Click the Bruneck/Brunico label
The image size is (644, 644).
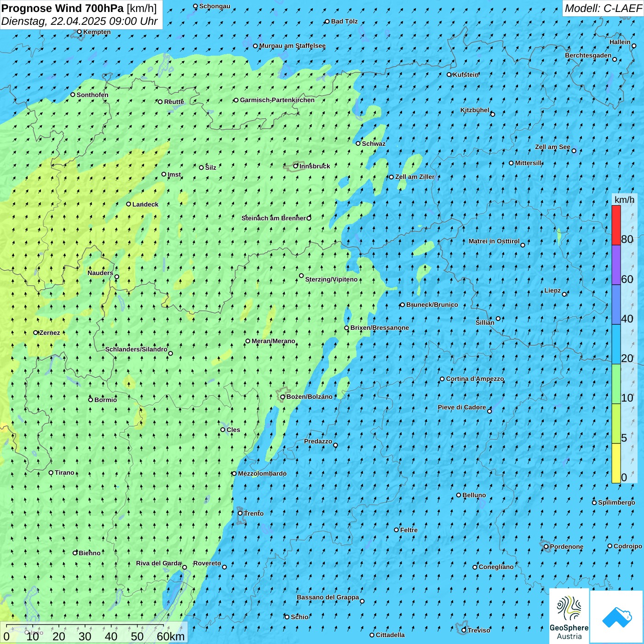(x=432, y=305)
